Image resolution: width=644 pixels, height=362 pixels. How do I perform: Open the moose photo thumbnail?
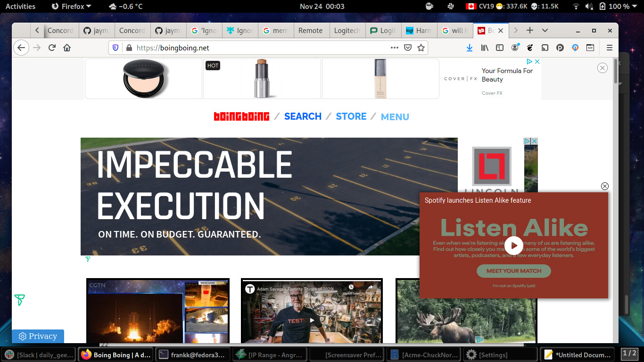[x=466, y=311]
